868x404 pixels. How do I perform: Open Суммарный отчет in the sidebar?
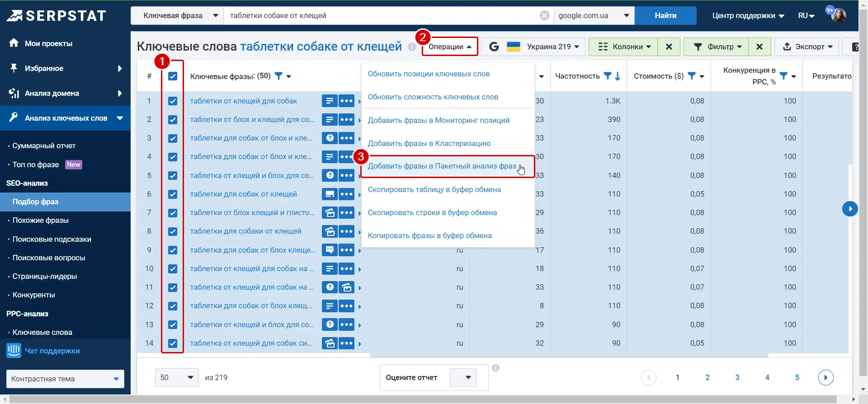tap(44, 146)
